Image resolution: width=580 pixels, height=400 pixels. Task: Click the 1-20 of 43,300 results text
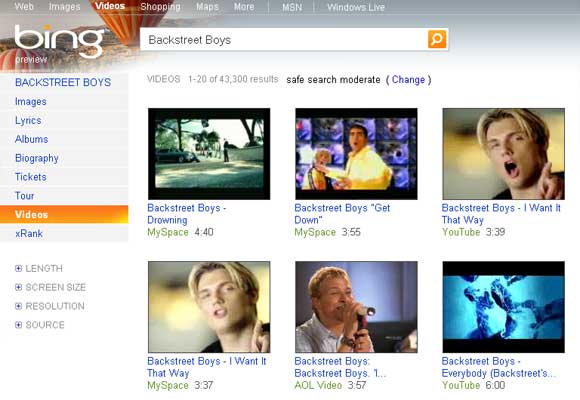point(233,79)
